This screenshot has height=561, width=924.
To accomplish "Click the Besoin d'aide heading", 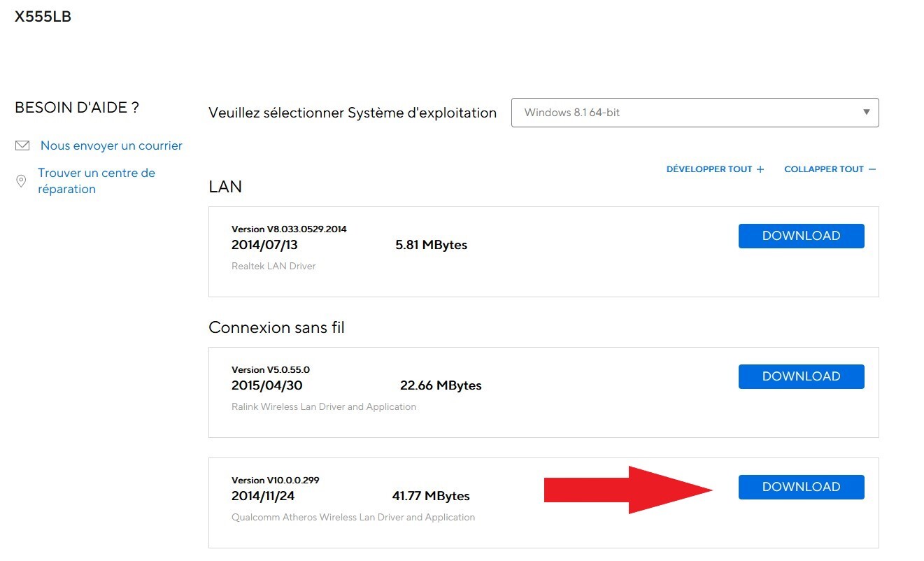I will [77, 108].
